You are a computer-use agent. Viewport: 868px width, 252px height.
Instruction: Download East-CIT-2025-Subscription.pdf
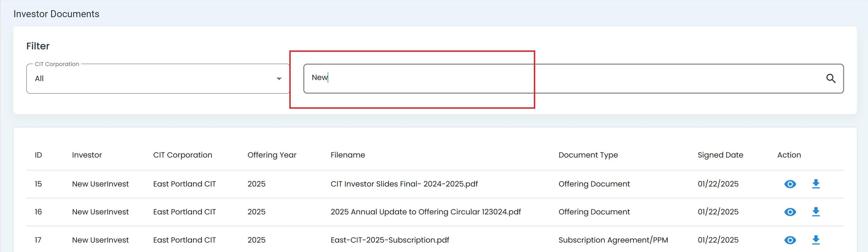(815, 240)
